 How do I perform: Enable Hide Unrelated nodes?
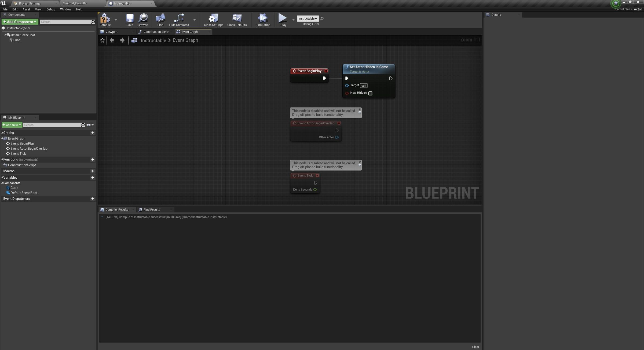tap(179, 20)
